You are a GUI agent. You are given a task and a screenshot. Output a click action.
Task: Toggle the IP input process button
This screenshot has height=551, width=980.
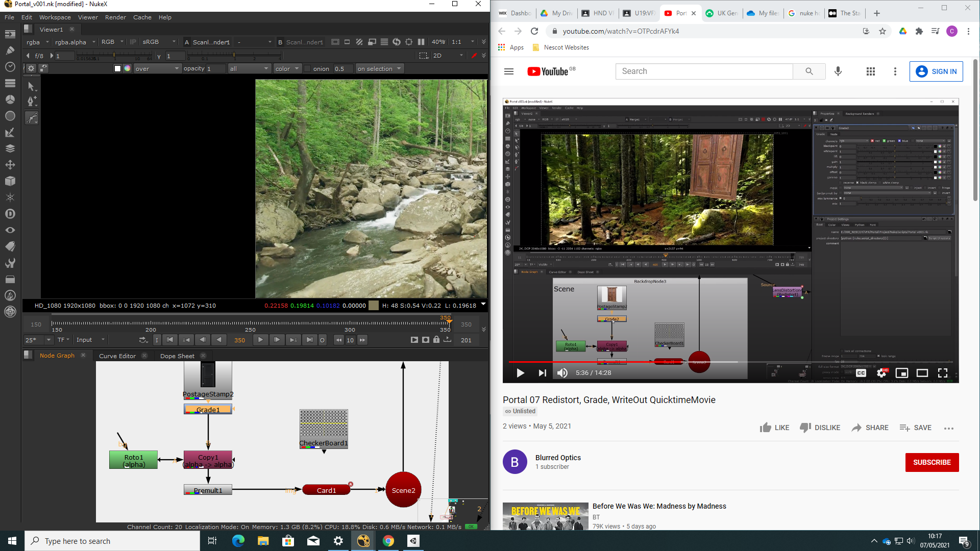tap(133, 42)
